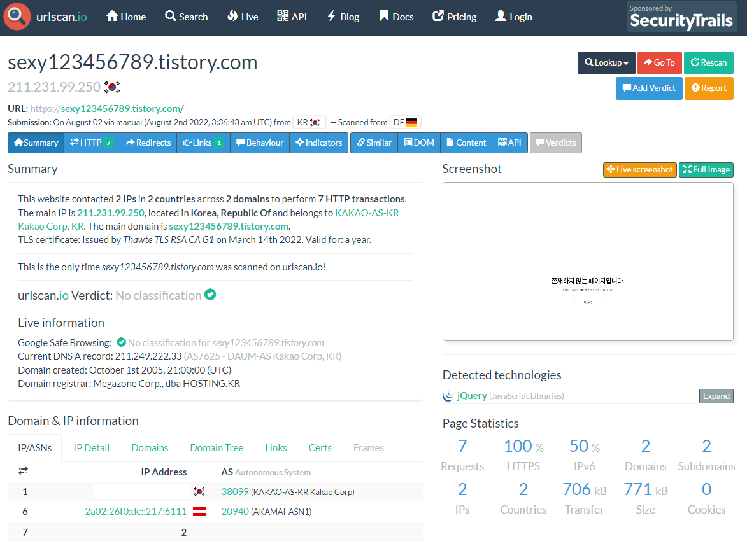
Task: Click the 0 Cookies statistic
Action: [706, 498]
